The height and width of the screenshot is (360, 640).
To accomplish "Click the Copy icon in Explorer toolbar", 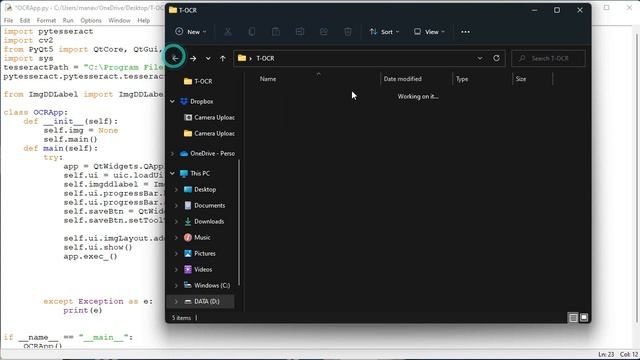I will pos(252,32).
